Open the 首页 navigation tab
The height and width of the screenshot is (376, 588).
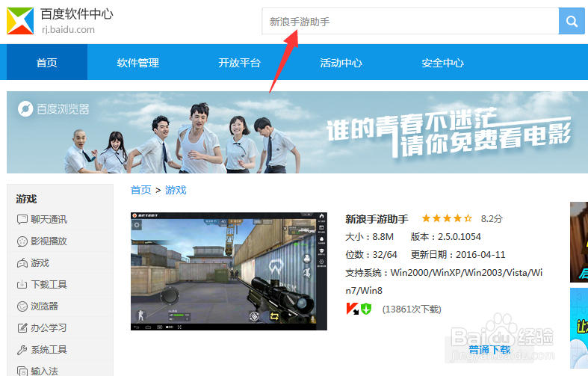tap(47, 62)
